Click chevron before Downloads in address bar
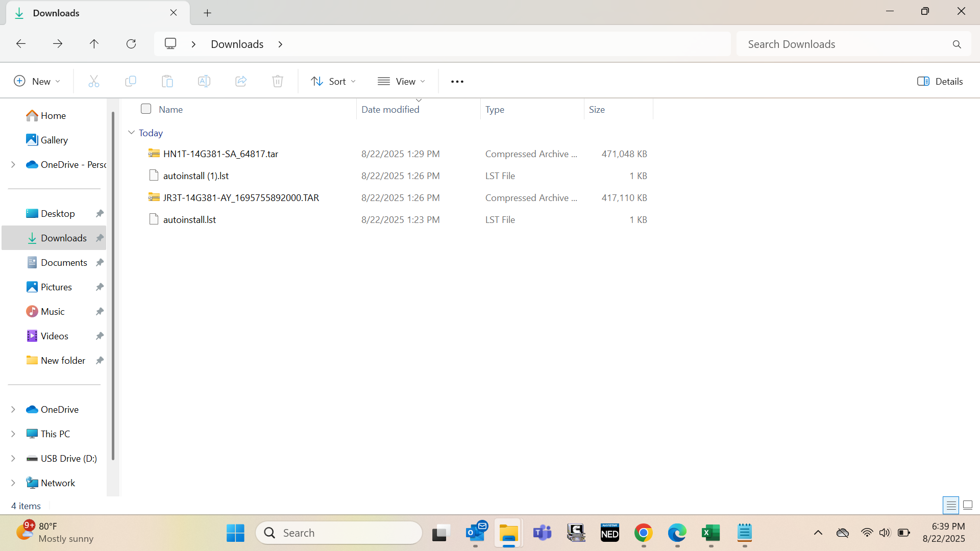Viewport: 980px width, 551px height. coord(194,44)
